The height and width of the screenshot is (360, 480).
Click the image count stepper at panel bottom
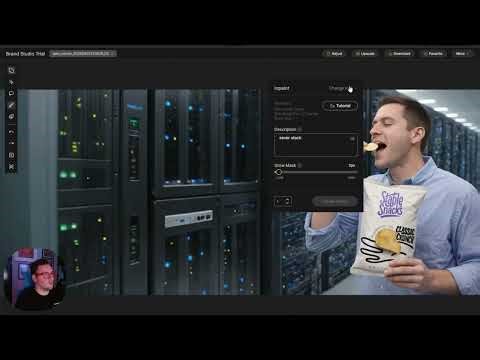point(283,201)
